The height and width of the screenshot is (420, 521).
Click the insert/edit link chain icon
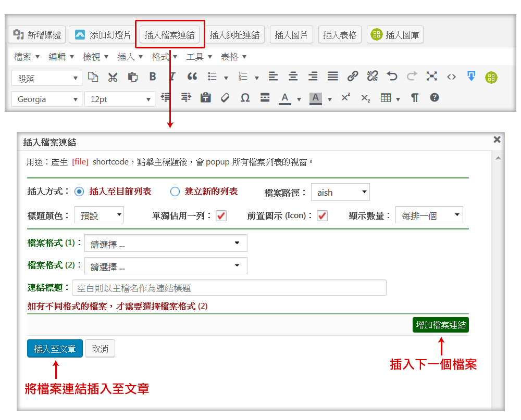point(353,77)
